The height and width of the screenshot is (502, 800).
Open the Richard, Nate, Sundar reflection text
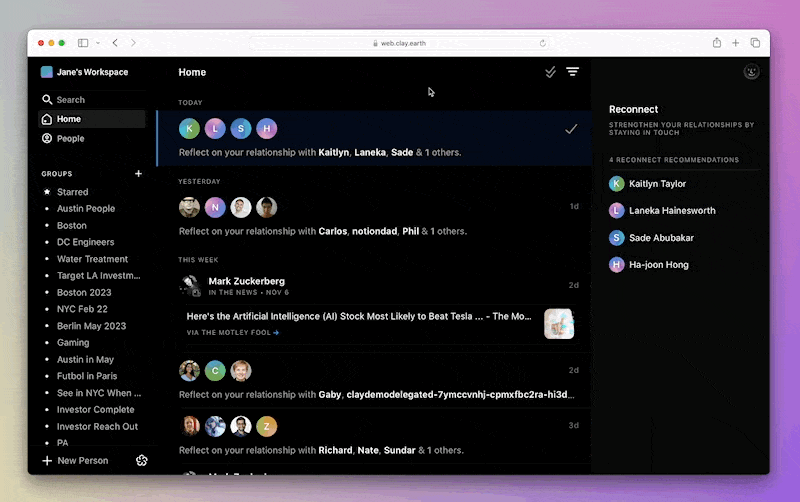click(321, 450)
